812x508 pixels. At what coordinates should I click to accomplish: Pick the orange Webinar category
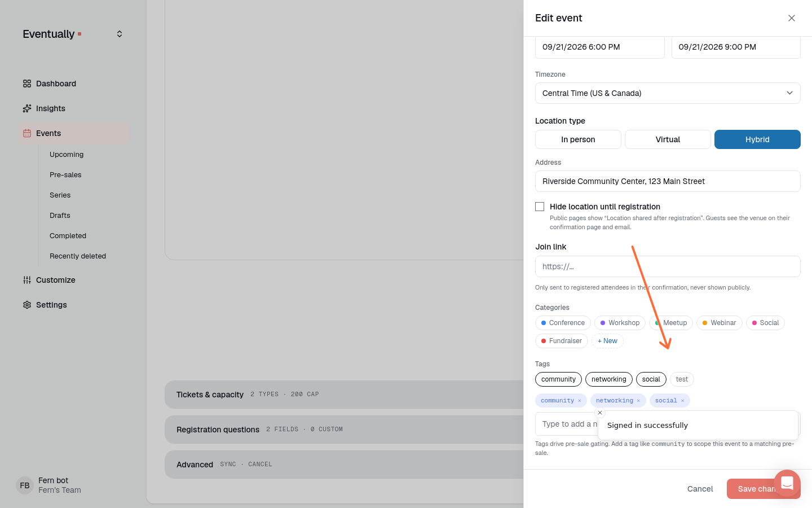719,323
